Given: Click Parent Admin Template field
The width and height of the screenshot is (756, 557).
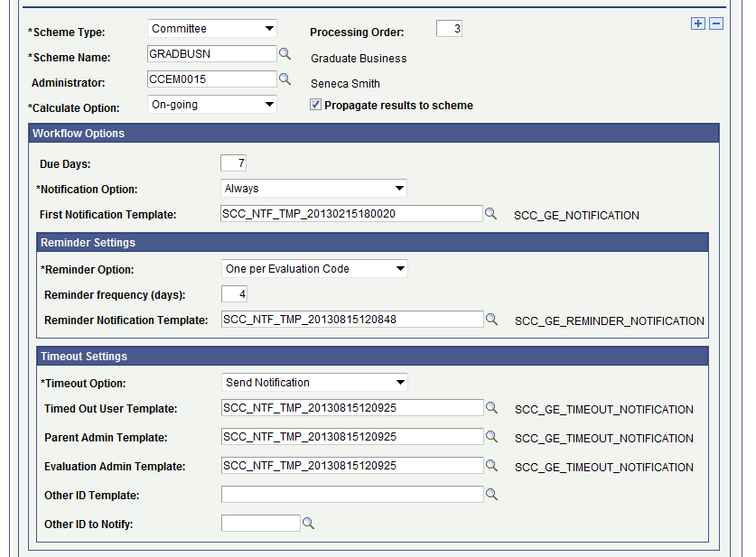Looking at the screenshot, I should click(x=352, y=437).
